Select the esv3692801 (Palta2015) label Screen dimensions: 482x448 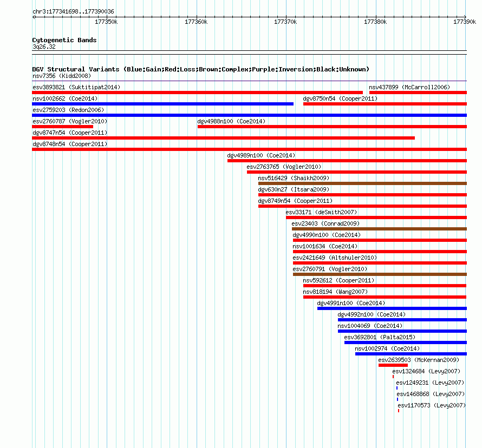pos(380,337)
